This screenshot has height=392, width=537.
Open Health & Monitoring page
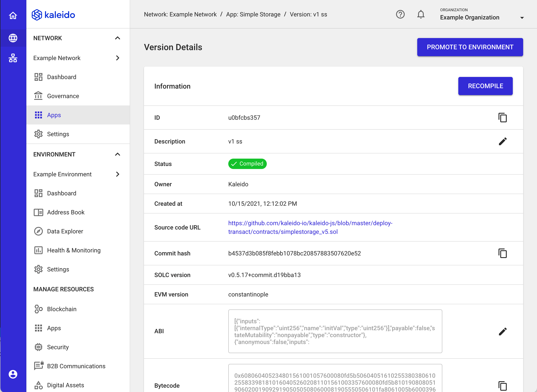pyautogui.click(x=78, y=250)
